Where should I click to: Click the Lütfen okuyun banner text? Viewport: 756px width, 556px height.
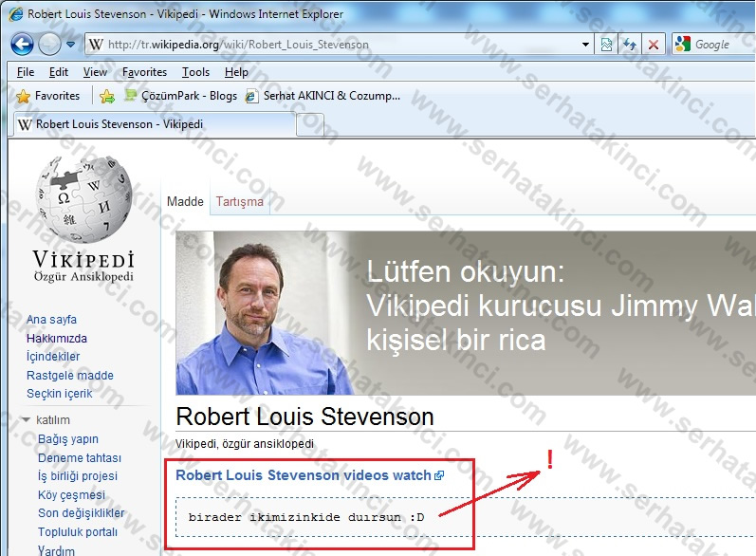pyautogui.click(x=466, y=271)
